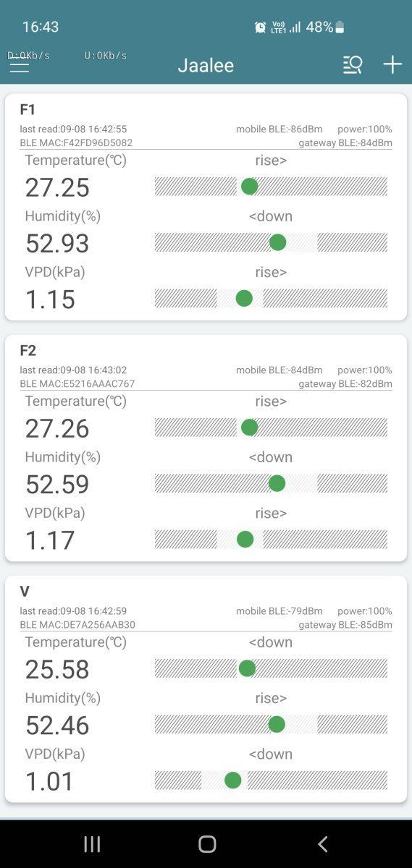Open the F1 sensor card title
The image size is (412, 868).
(28, 110)
